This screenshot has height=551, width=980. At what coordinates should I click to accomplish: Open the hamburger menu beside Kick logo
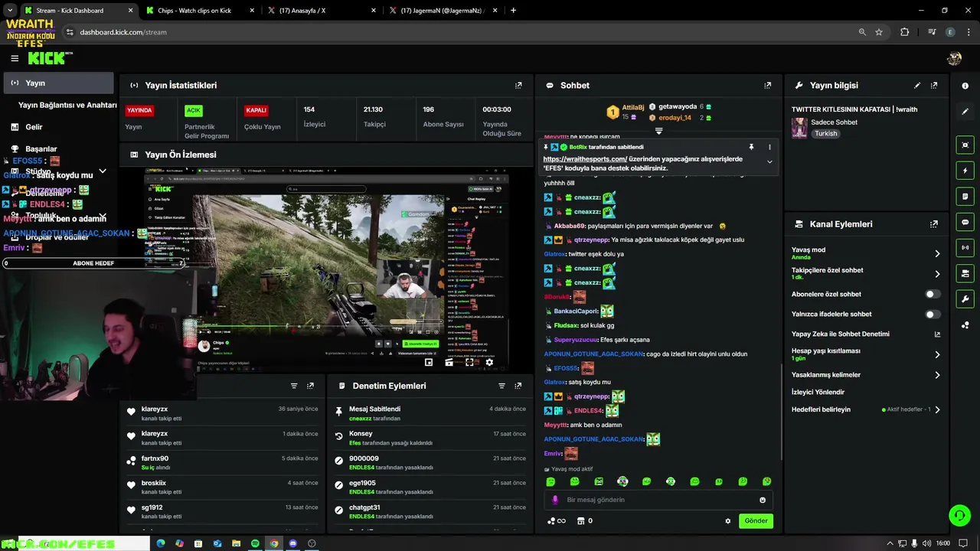(x=15, y=58)
